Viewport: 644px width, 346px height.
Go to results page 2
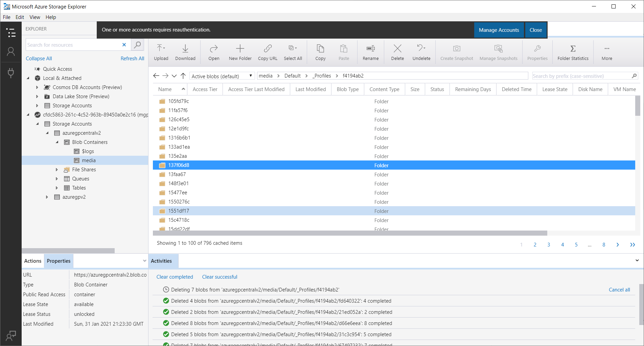(x=535, y=244)
